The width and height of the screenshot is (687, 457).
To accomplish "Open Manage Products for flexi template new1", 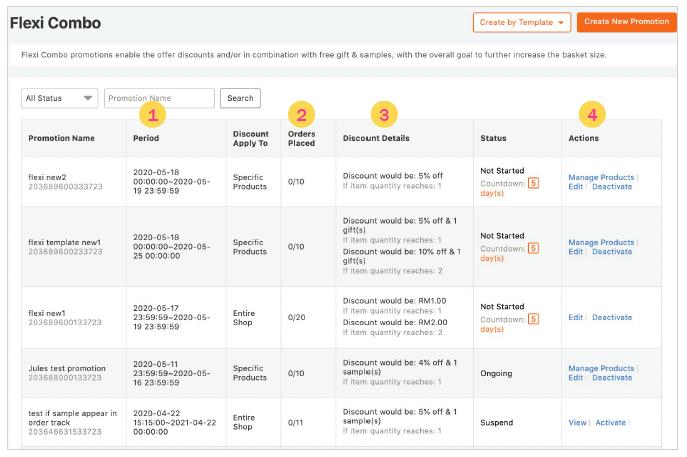I will 601,242.
